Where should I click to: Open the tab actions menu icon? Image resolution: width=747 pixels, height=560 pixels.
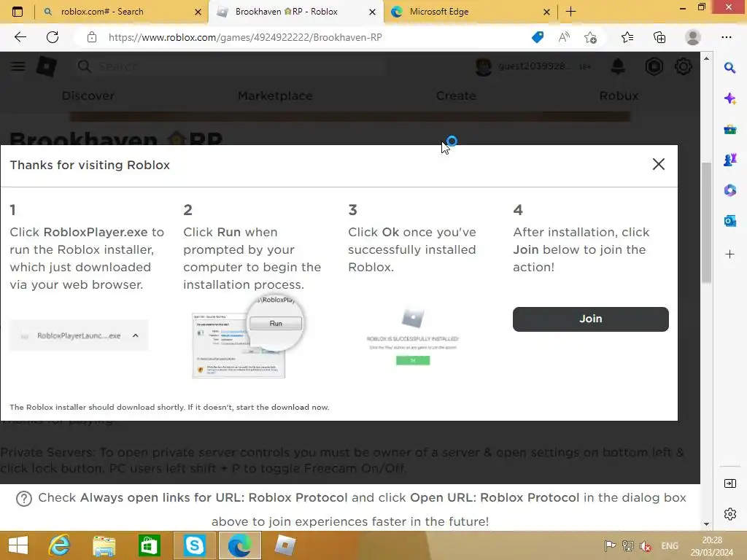[x=18, y=12]
